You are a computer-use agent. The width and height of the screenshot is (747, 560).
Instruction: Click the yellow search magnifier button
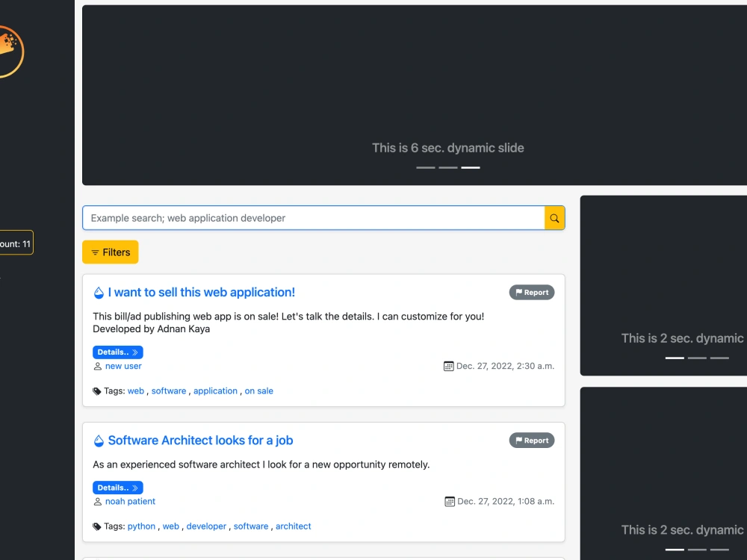coord(554,218)
